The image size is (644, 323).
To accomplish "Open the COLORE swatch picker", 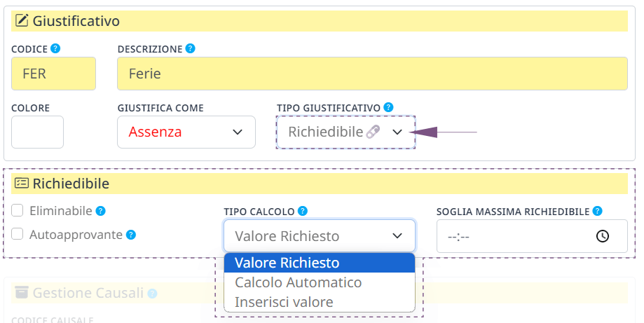I will (37, 132).
